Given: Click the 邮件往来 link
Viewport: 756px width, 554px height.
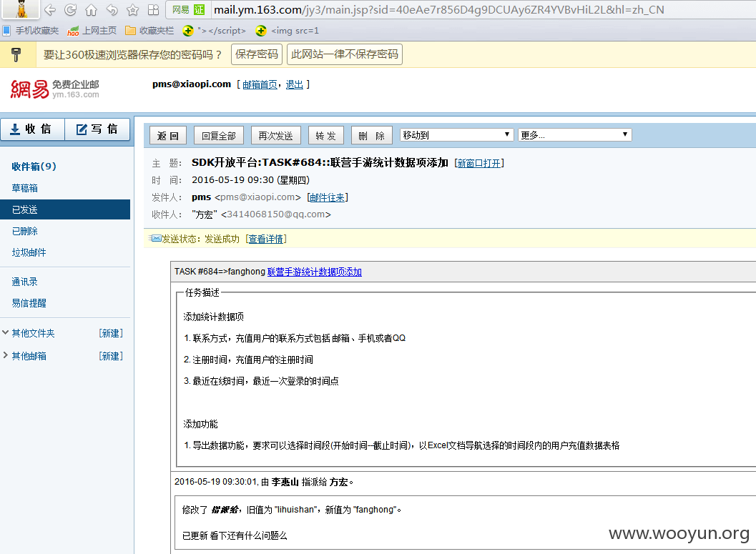Looking at the screenshot, I should [x=328, y=197].
